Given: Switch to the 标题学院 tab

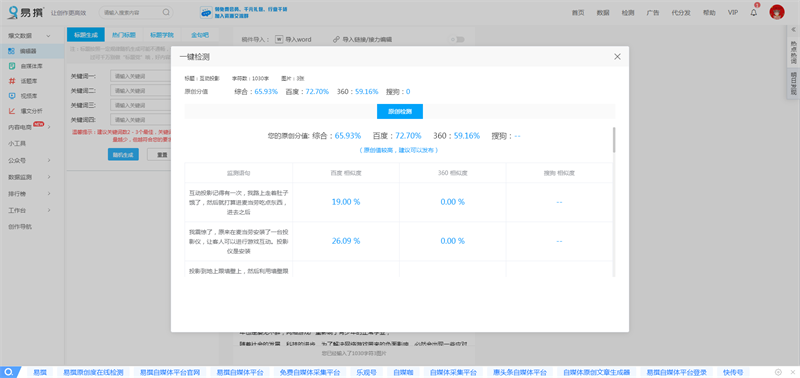Looking at the screenshot, I should click(x=162, y=35).
